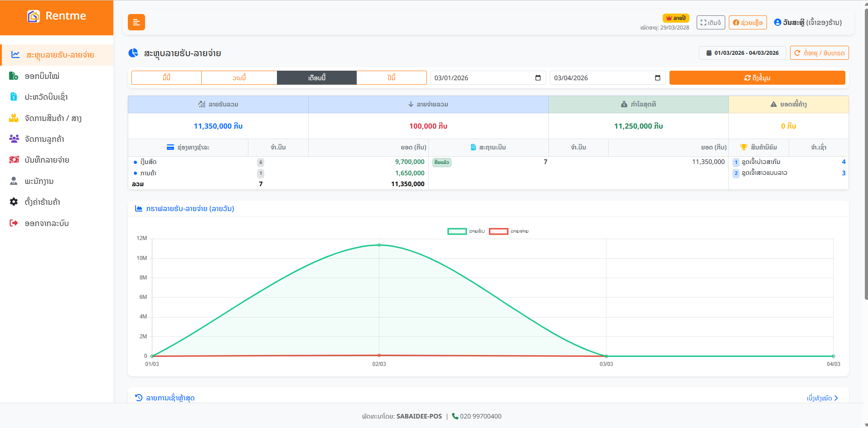Open ຈັດການລູກຄ້າ customer management

coord(44,139)
